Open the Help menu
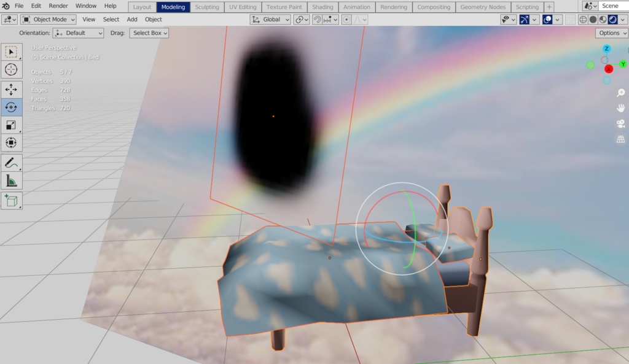This screenshot has height=364, width=629. click(111, 6)
